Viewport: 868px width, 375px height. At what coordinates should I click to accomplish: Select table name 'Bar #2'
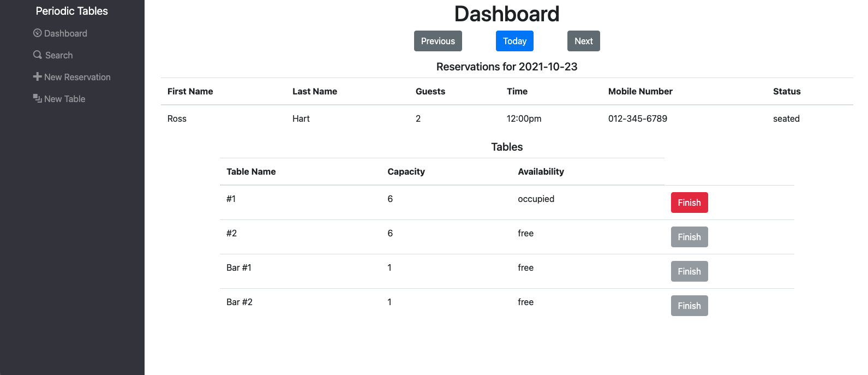tap(240, 302)
